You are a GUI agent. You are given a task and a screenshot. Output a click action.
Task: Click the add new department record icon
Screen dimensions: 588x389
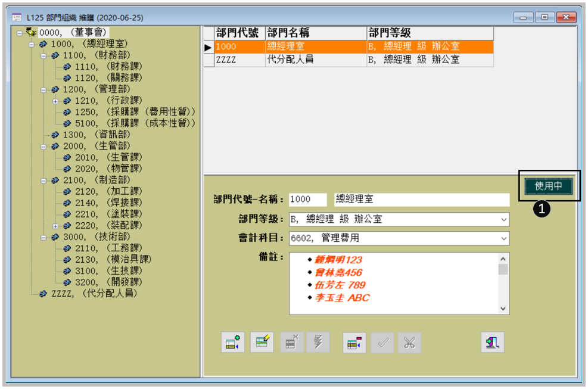tap(233, 342)
